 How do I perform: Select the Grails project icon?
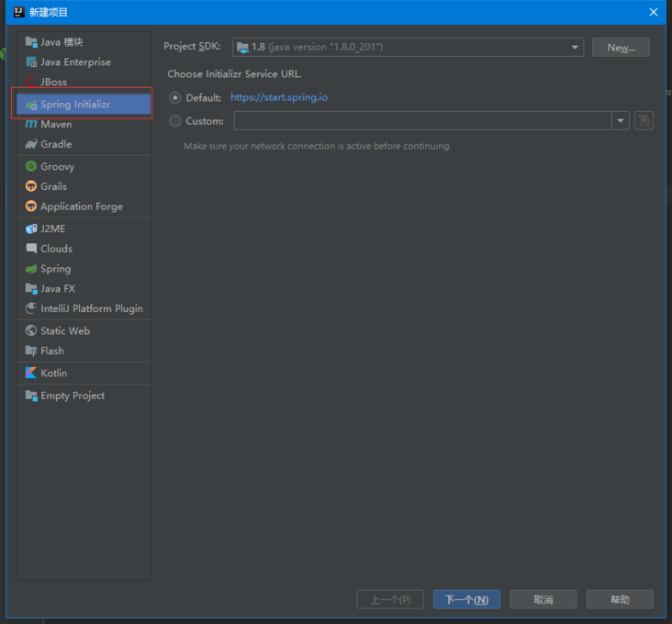31,186
